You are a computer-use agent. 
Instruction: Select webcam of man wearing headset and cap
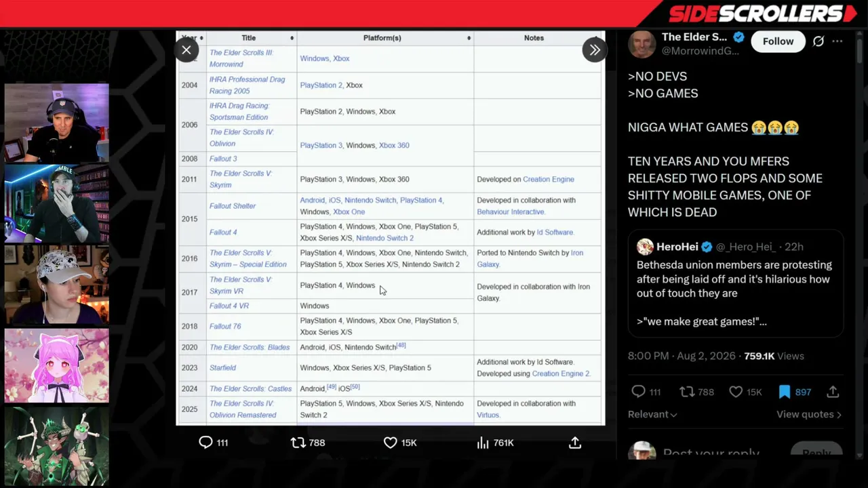click(x=56, y=123)
